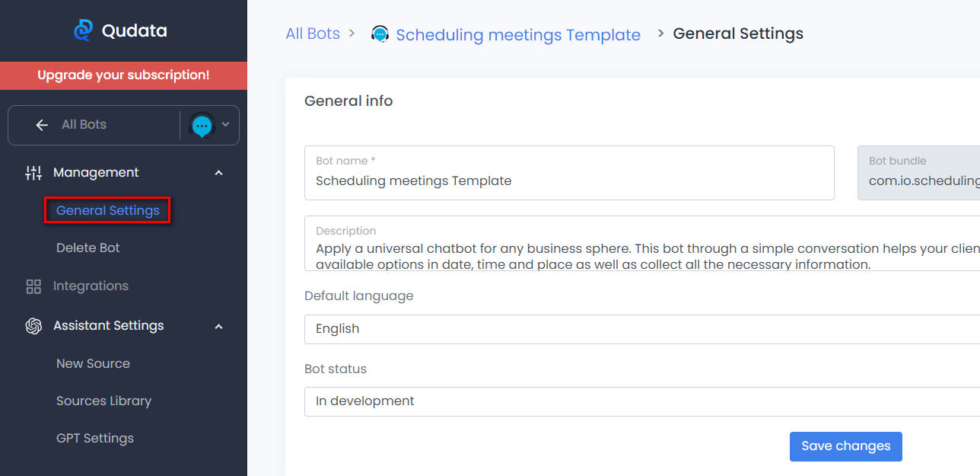
Task: Select General Settings in sidebar
Action: (x=108, y=211)
